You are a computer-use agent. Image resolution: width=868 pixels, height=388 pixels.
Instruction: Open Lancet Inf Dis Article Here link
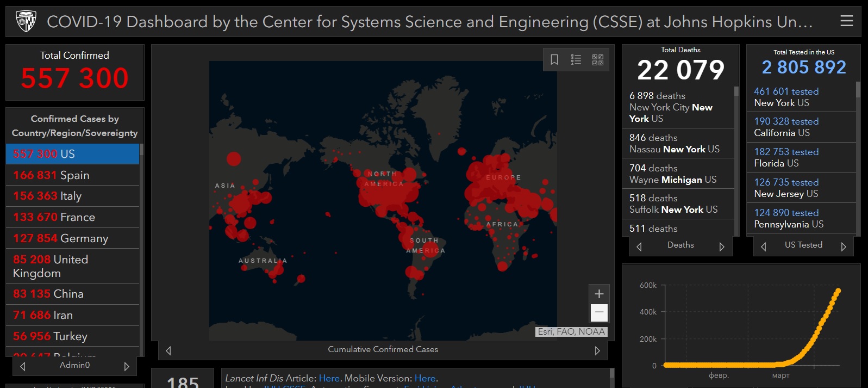click(329, 378)
